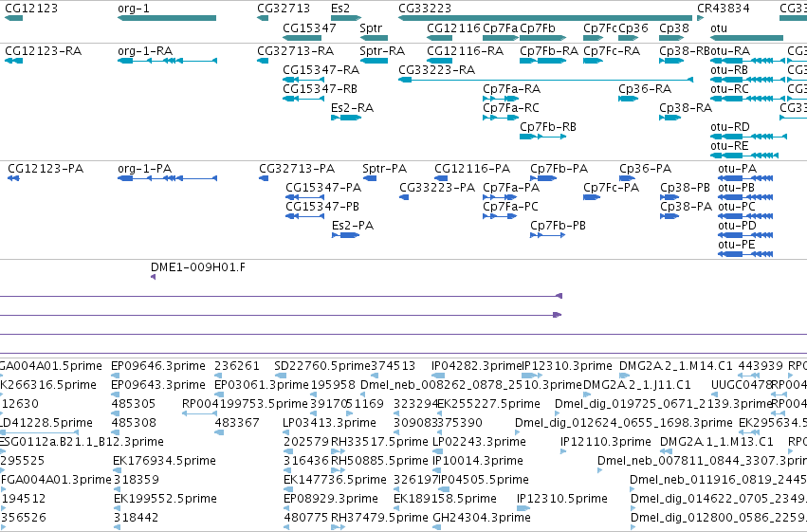Select the otu-PD protein label

click(x=738, y=226)
